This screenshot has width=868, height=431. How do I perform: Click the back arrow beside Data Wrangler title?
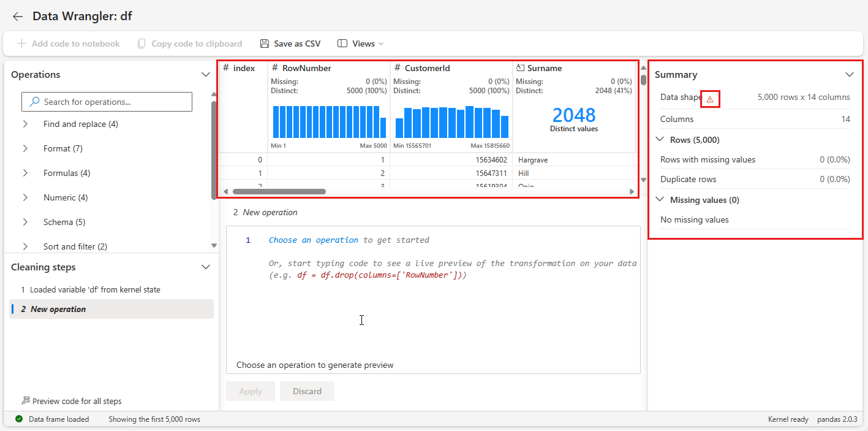click(x=18, y=17)
